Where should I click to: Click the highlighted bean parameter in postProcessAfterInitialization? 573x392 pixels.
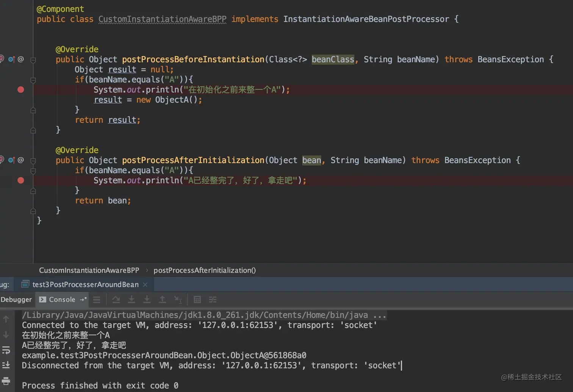312,160
